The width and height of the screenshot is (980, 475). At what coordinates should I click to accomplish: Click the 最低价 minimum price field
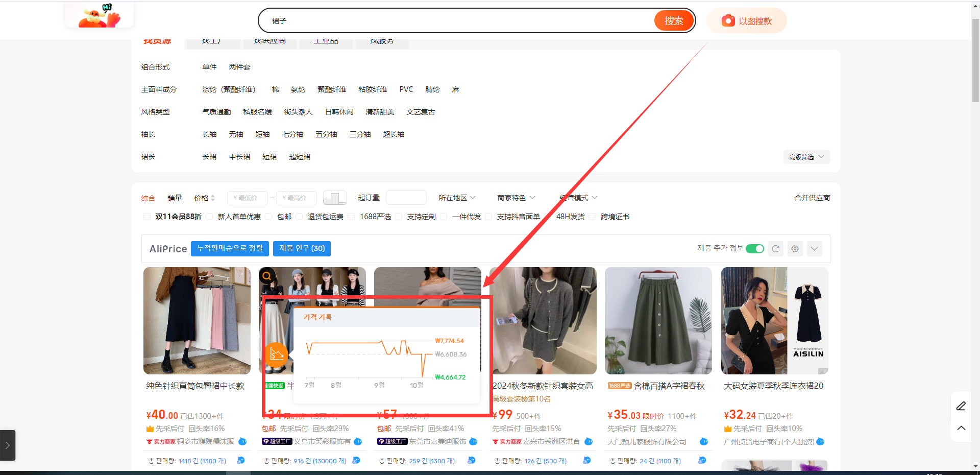coord(248,198)
